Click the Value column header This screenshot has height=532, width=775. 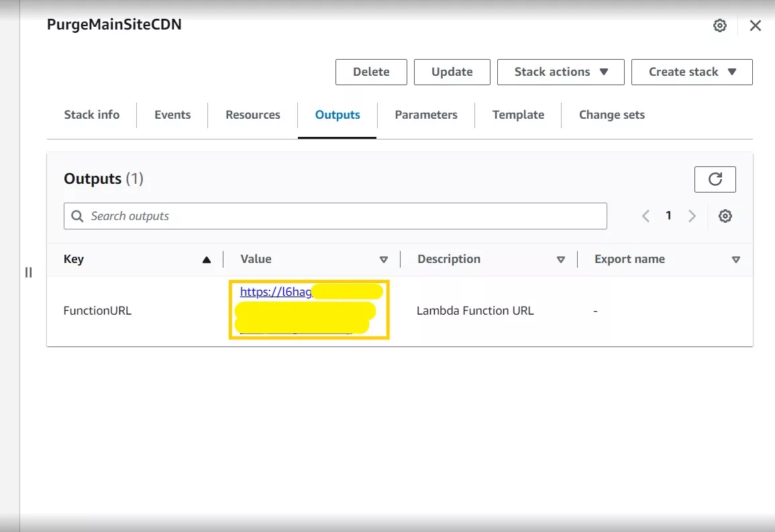[256, 260]
